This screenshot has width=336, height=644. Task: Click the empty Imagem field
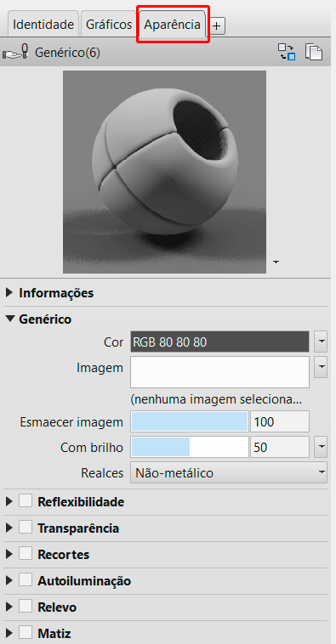[219, 372]
